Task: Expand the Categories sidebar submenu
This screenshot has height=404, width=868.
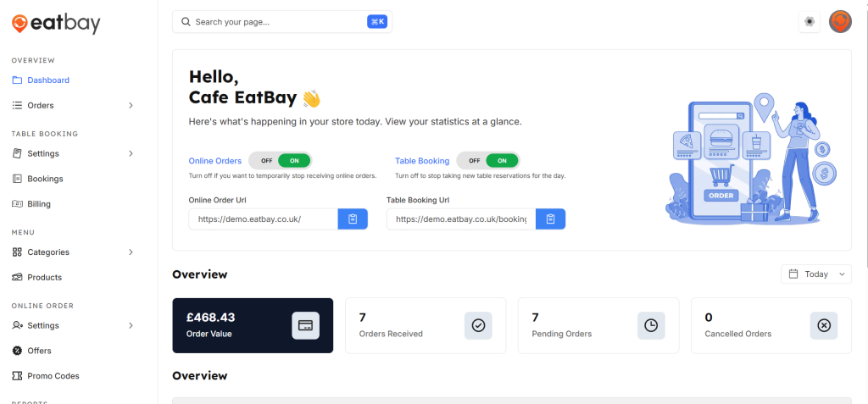Action: pyautogui.click(x=131, y=252)
